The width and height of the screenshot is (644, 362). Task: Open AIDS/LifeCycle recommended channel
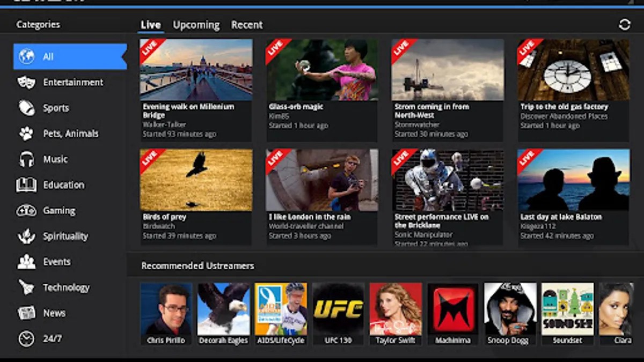pos(281,314)
